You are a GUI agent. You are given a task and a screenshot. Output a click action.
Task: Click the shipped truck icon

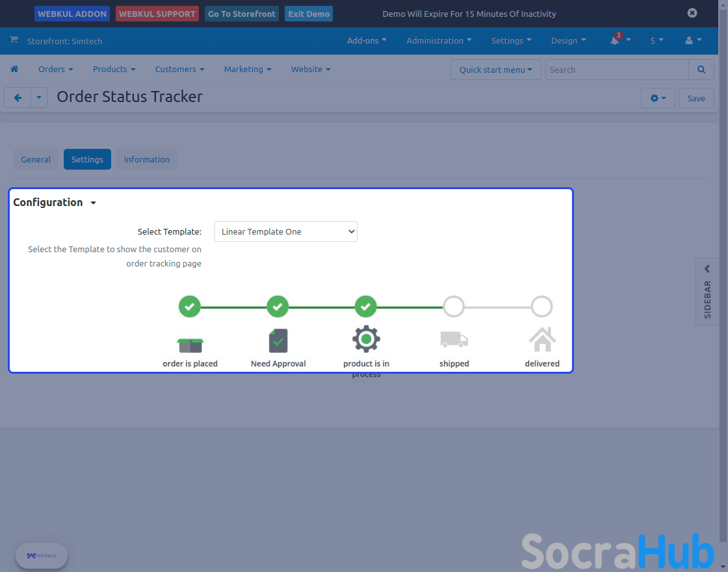pyautogui.click(x=454, y=339)
